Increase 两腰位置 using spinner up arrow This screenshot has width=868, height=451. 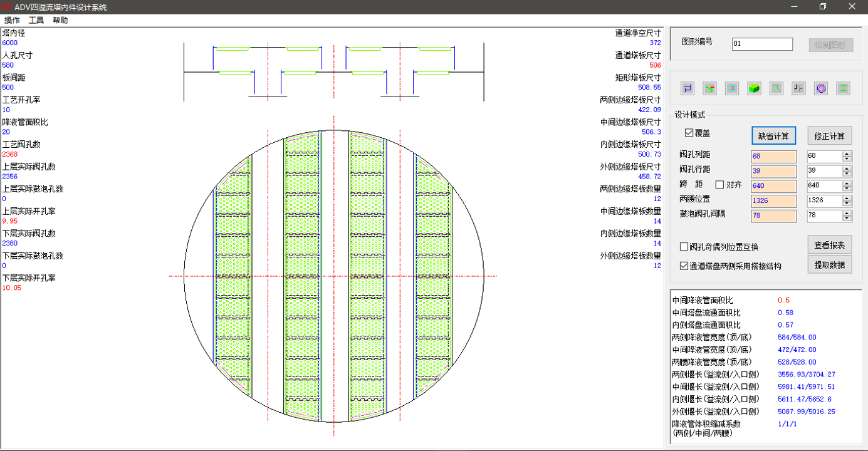(x=847, y=199)
